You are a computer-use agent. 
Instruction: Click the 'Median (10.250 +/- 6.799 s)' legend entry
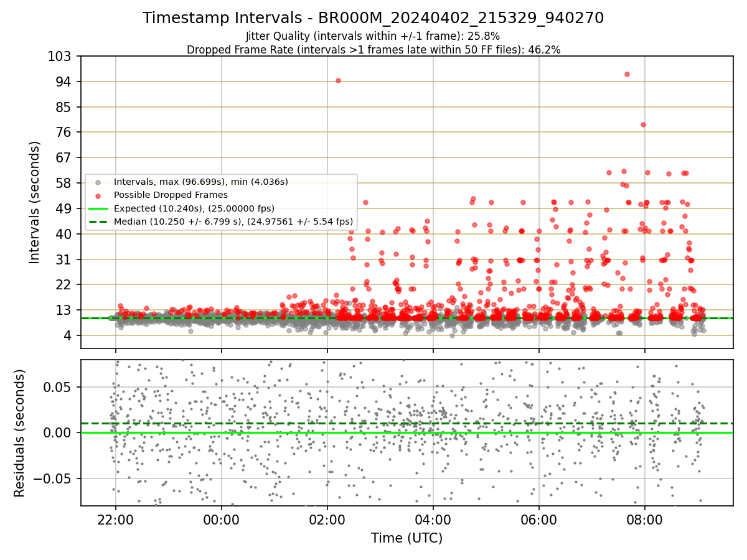point(233,221)
